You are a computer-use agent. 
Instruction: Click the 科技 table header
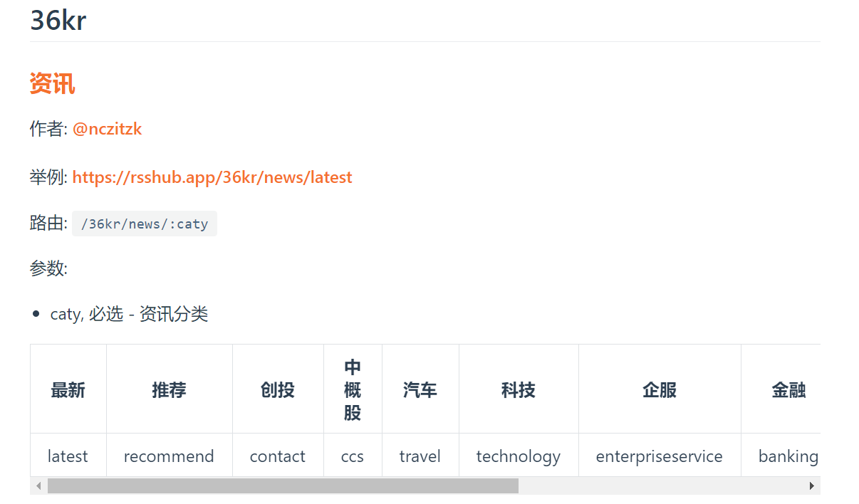(518, 390)
